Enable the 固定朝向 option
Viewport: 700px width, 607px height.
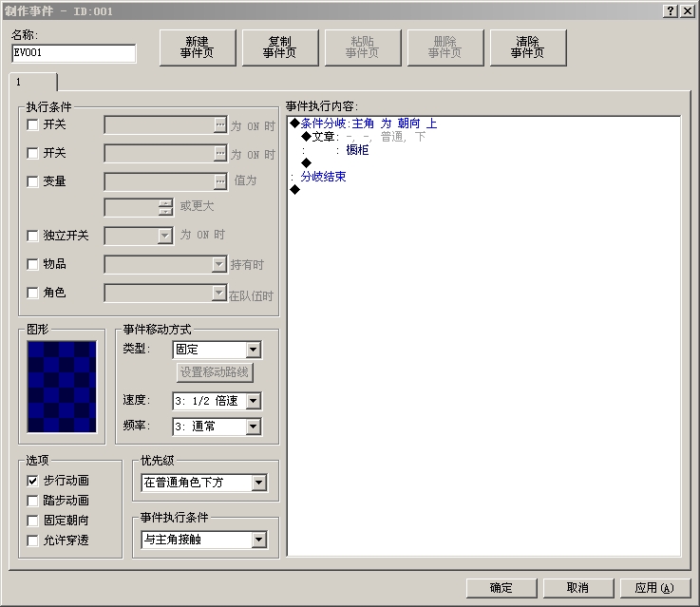tap(32, 521)
